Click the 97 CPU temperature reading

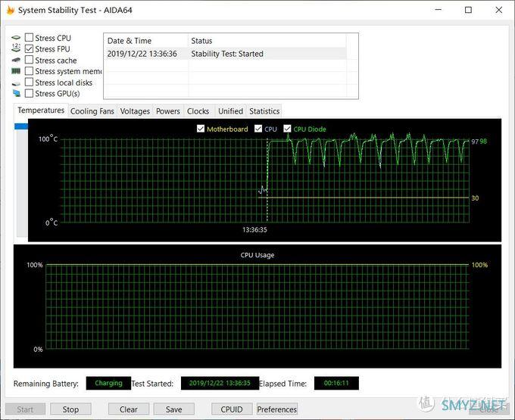coord(475,142)
